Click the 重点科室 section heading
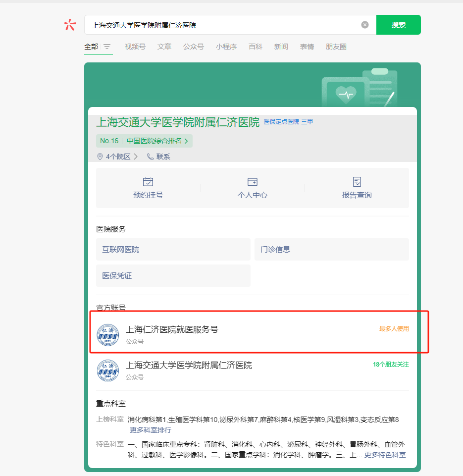 tap(111, 404)
